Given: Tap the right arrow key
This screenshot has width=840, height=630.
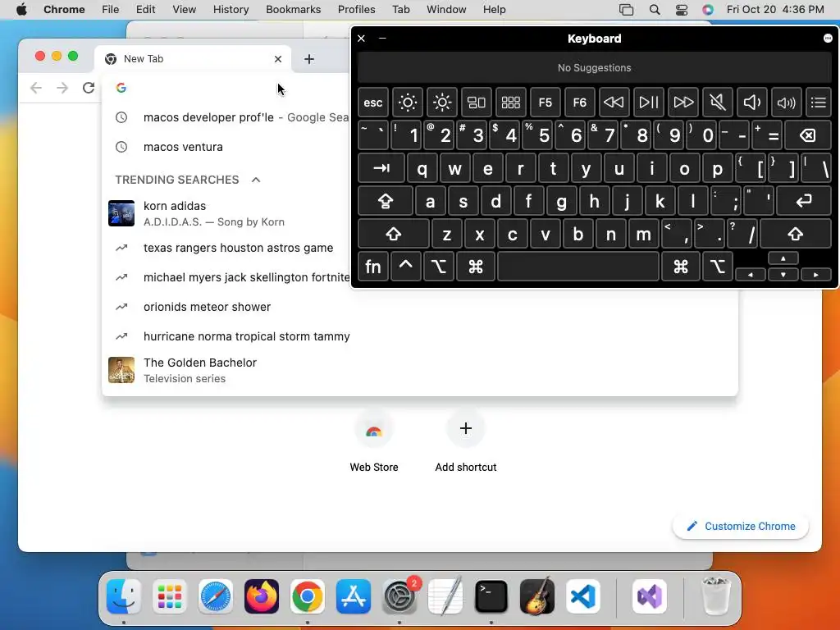Looking at the screenshot, I should click(x=816, y=274).
